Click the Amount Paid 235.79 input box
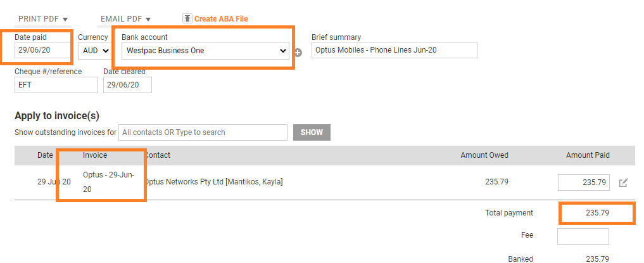 pos(583,182)
